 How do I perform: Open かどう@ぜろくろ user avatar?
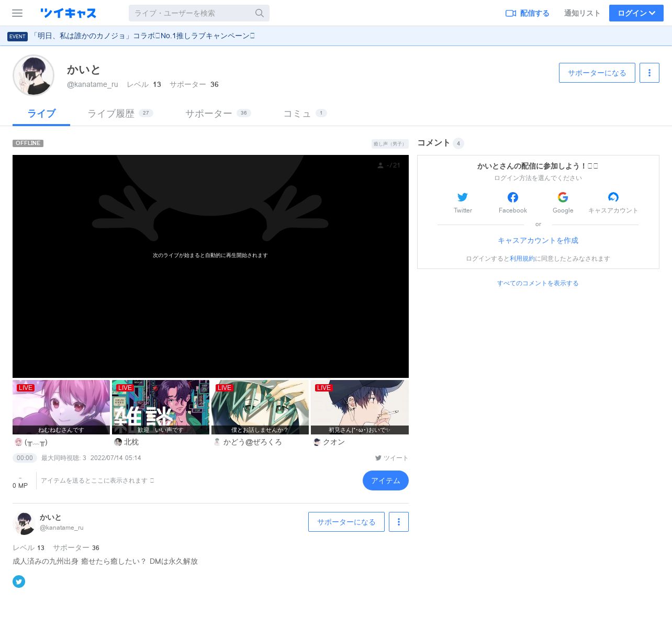[217, 442]
